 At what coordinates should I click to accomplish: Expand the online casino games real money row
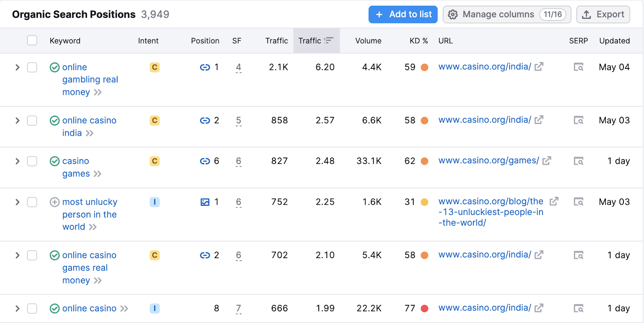click(x=17, y=255)
